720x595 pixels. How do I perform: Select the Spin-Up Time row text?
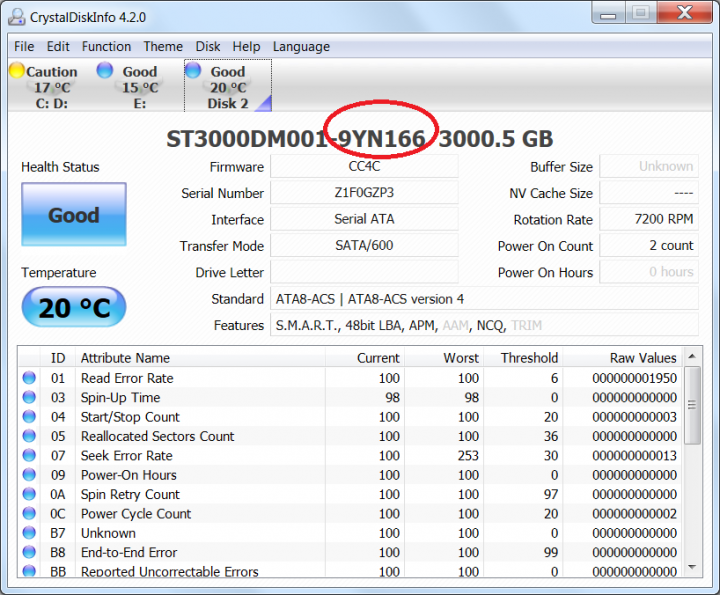(120, 397)
